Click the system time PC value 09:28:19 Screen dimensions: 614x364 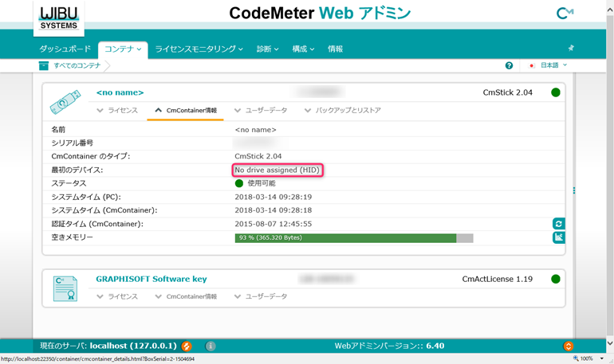pos(274,197)
